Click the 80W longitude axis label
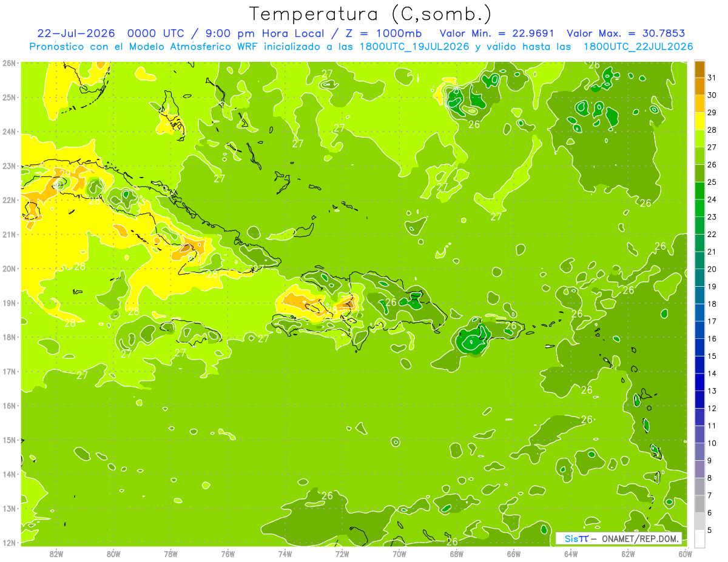 [113, 554]
